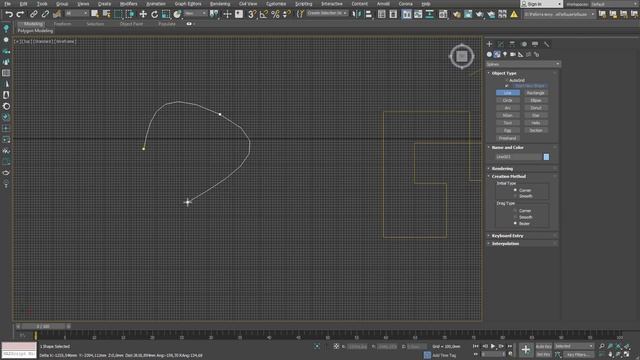The width and height of the screenshot is (640, 360).
Task: Select the Geometry category sphere icon
Action: [489, 54]
